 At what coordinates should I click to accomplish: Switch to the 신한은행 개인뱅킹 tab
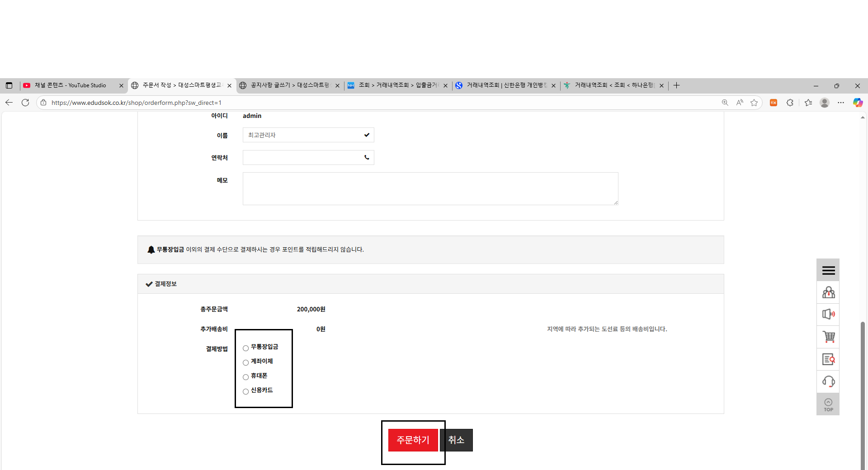tap(506, 85)
